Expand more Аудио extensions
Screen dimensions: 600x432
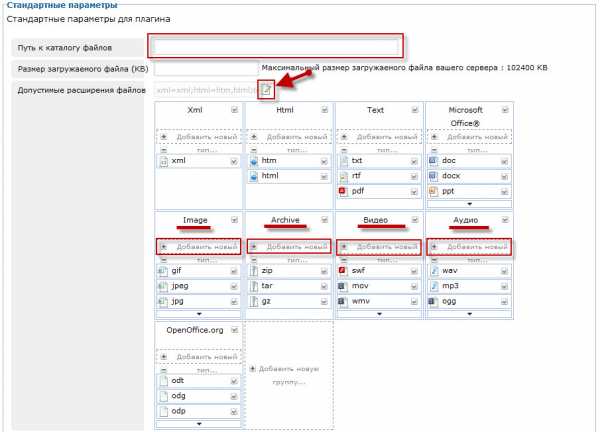[470, 314]
